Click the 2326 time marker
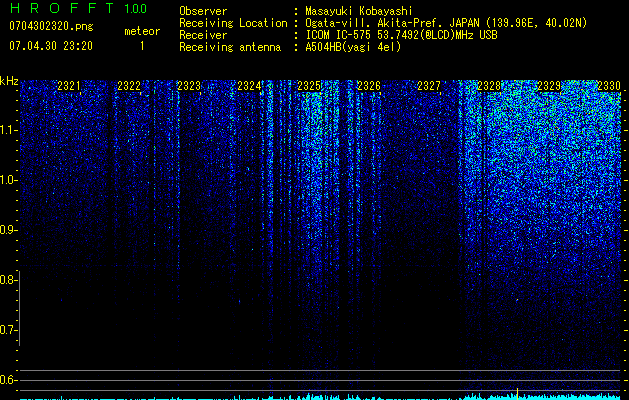The height and width of the screenshot is (400, 629). 369,85
